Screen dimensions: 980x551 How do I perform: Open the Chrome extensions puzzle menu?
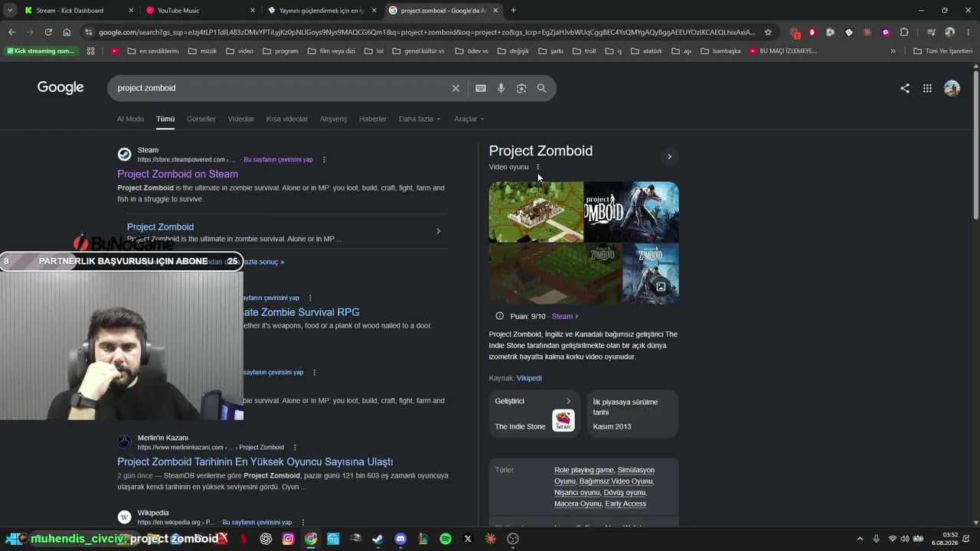904,32
